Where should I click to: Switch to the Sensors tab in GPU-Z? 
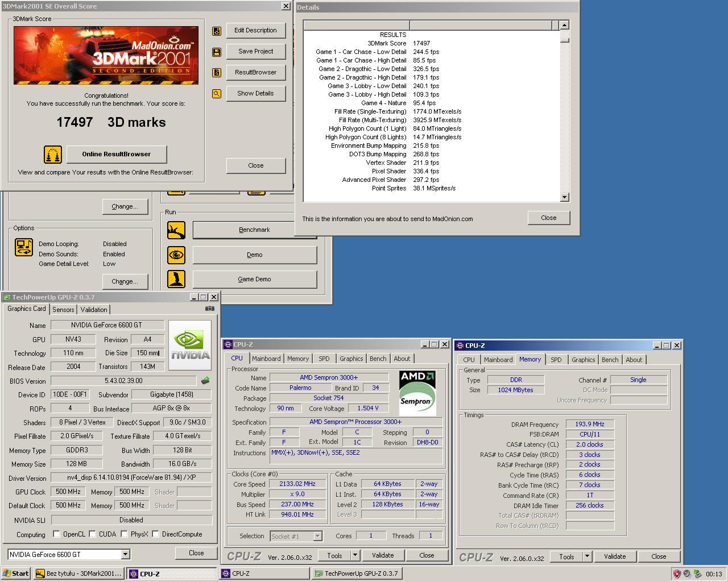coord(63,309)
